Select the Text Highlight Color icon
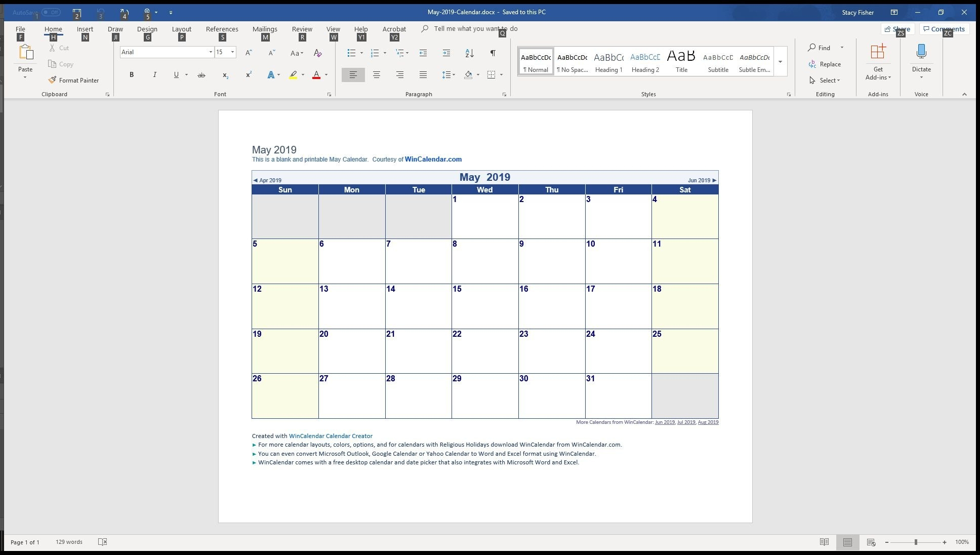Viewport: 980px width, 555px height. 294,74
